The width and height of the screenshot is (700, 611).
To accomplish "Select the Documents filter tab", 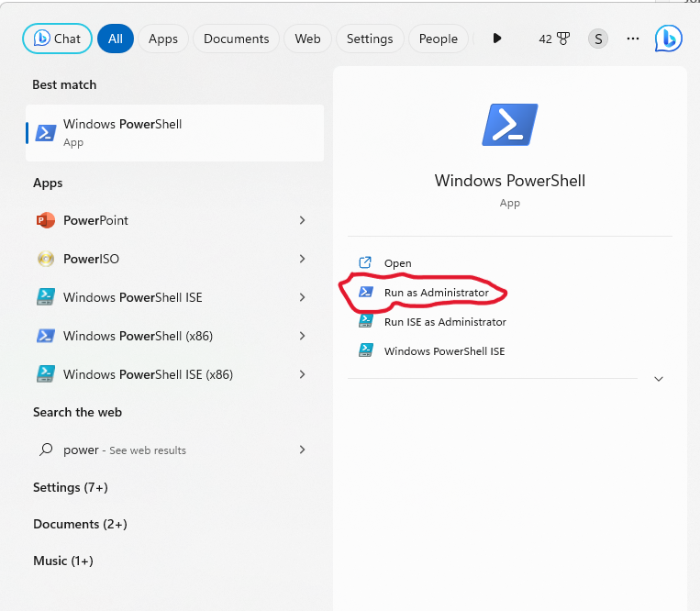I will click(236, 39).
